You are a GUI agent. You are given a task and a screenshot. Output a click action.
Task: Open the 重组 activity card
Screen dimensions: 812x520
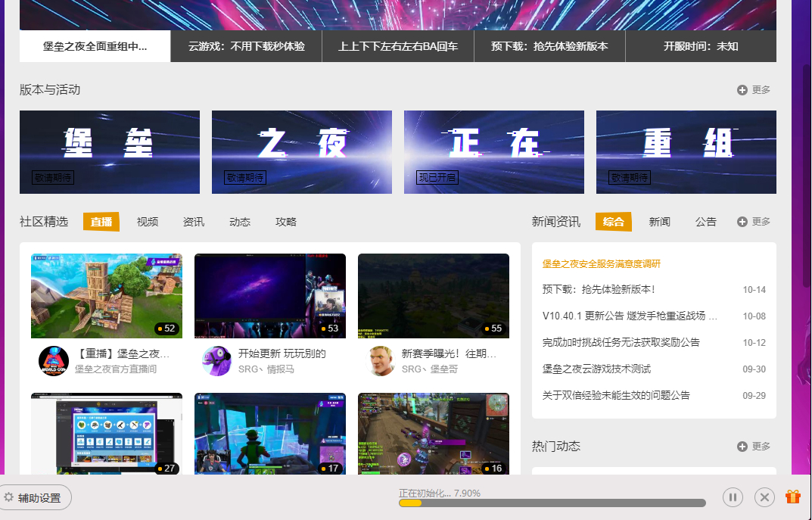point(686,151)
